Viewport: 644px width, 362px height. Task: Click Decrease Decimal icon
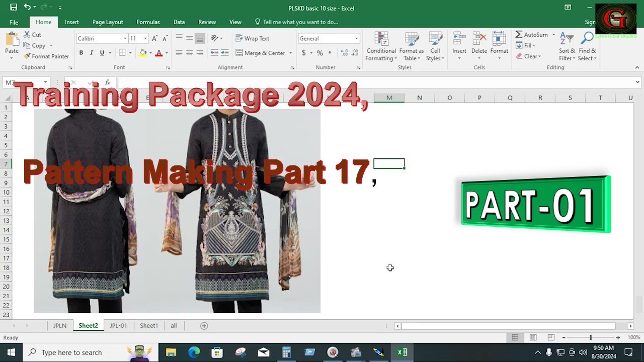coord(355,53)
